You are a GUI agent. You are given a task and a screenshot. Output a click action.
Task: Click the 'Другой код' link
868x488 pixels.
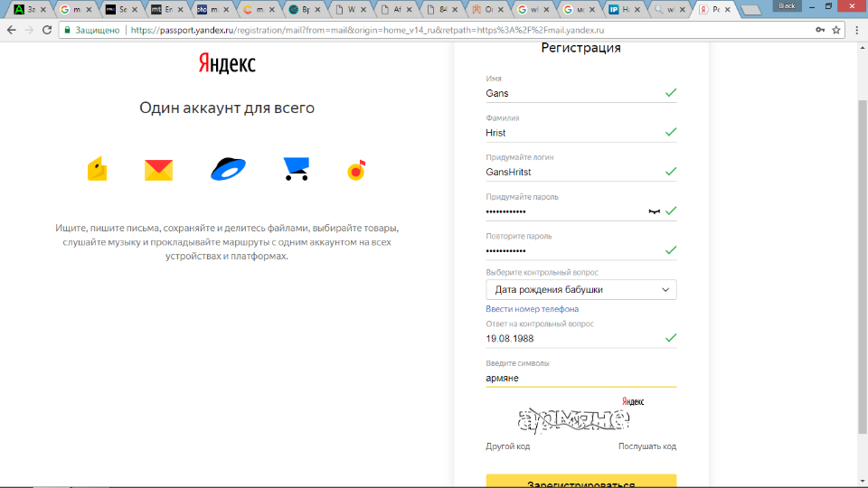click(507, 446)
